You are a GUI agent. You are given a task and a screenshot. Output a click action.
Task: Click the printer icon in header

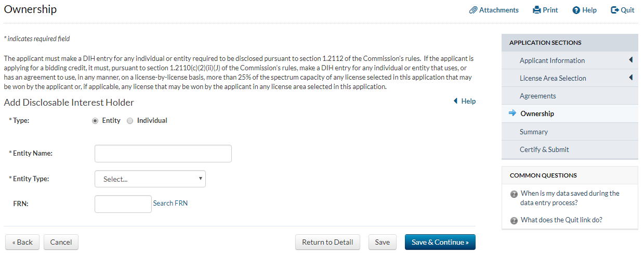tap(537, 10)
